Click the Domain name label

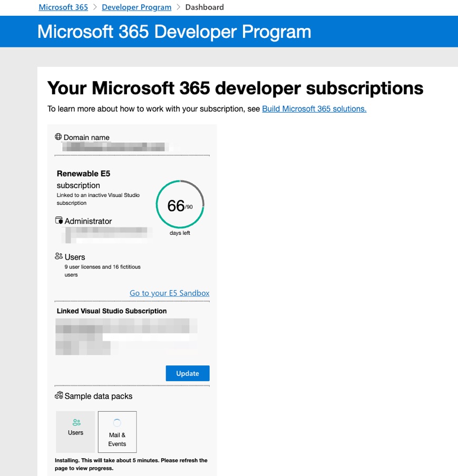tap(86, 137)
